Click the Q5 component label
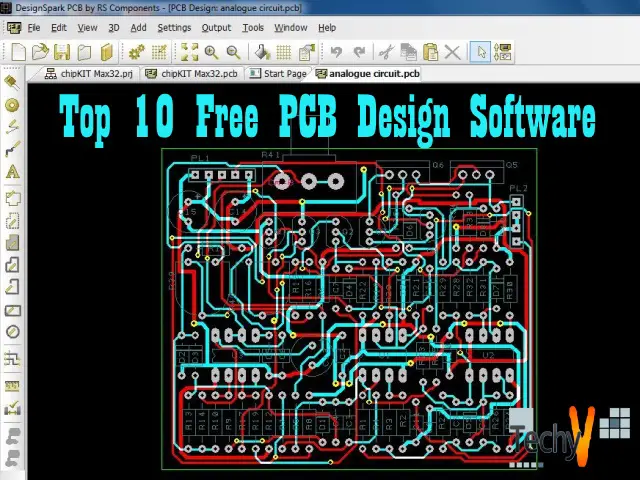This screenshot has width=640, height=480. [x=511, y=165]
